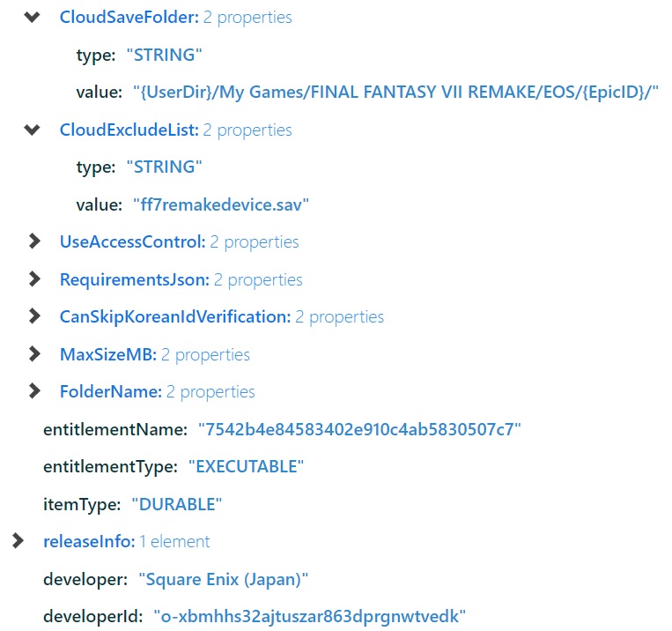Screen dimensions: 672x631
Task: Expand the UseAccessControl arrow
Action: 34,241
